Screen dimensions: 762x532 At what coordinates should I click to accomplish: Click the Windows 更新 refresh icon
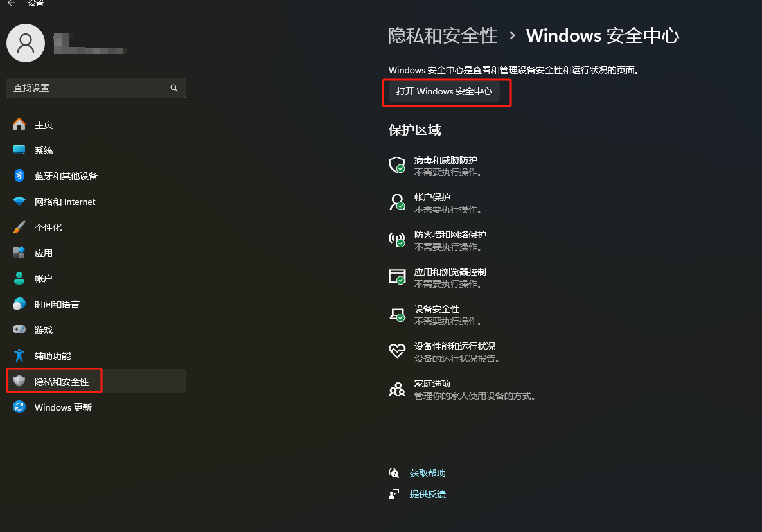(19, 407)
